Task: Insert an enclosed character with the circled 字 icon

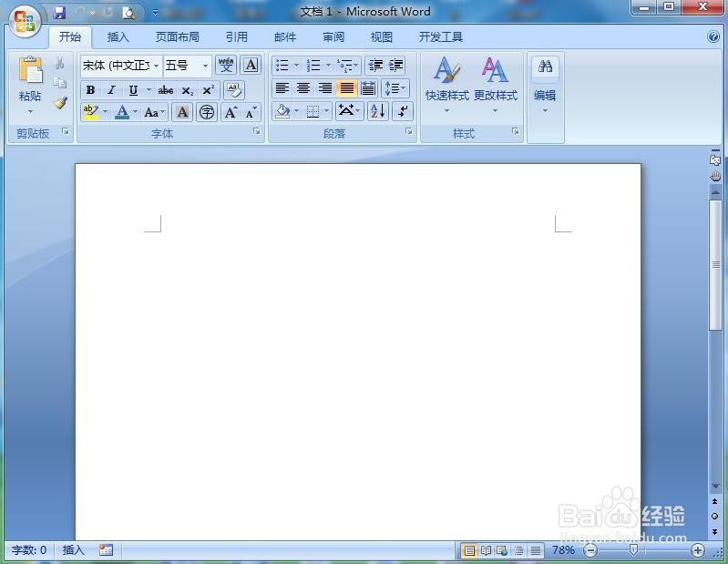Action: tap(207, 112)
